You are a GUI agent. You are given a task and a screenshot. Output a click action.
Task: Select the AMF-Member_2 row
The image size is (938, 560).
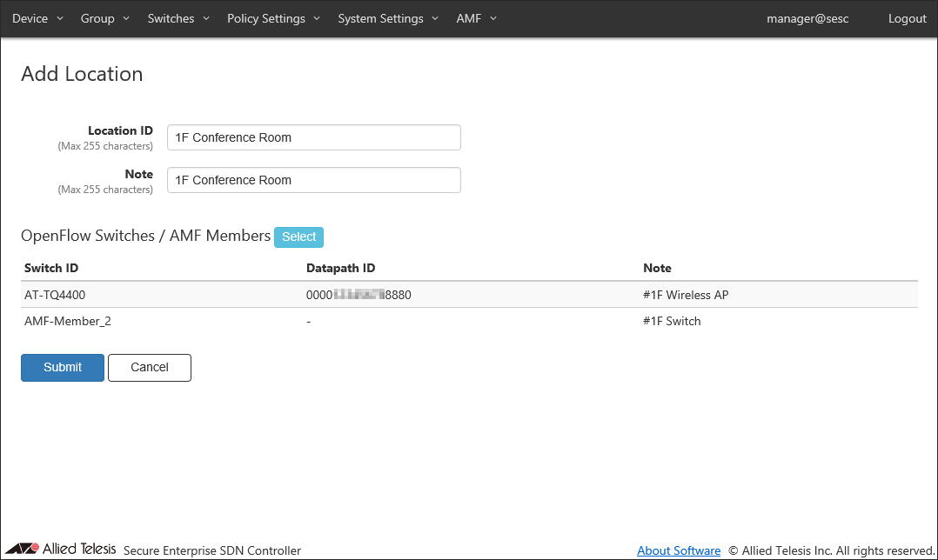[x=68, y=321]
